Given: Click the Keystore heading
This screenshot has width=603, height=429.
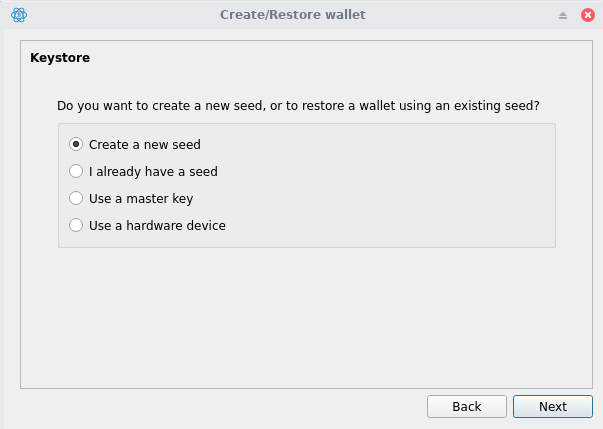Looking at the screenshot, I should [x=60, y=58].
